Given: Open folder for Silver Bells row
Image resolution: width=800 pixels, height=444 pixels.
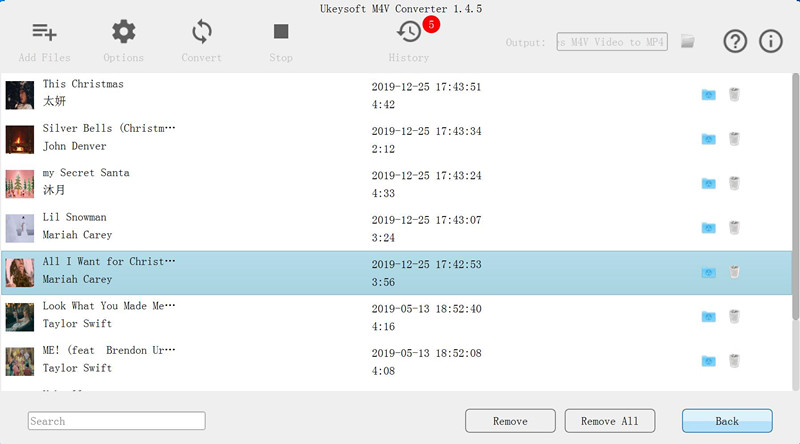Looking at the screenshot, I should click(x=708, y=139).
